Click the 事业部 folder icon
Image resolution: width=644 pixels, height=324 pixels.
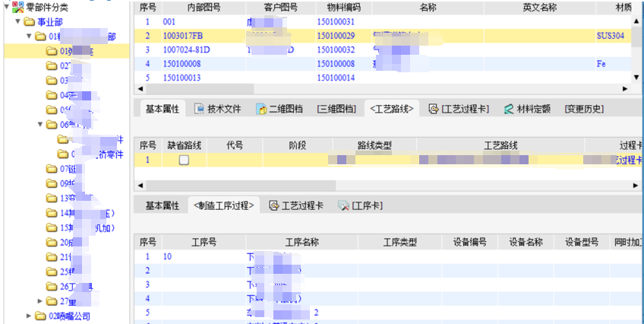(x=29, y=22)
